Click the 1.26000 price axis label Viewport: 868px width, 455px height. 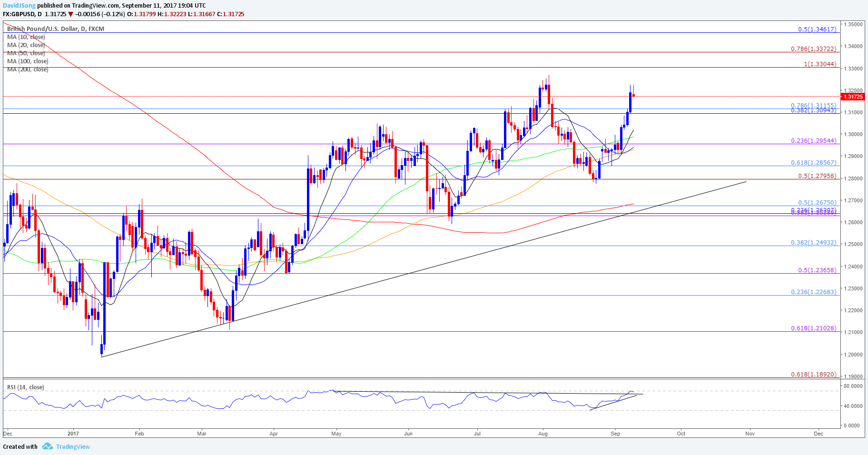853,222
